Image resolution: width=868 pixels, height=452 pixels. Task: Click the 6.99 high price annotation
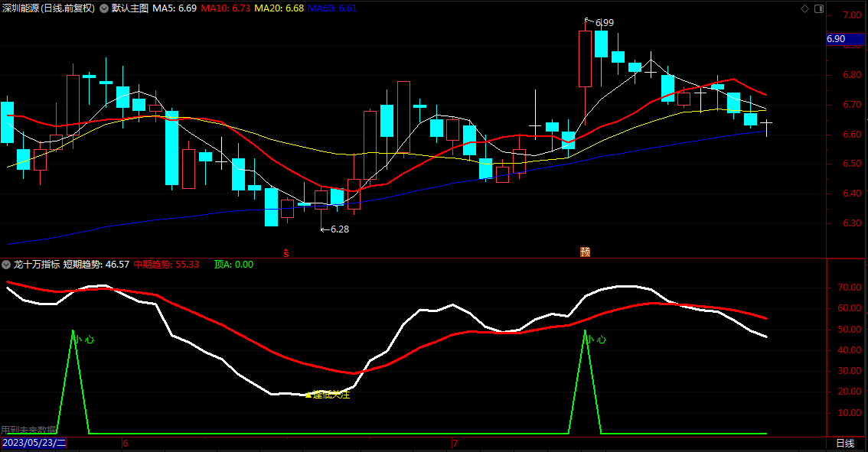coord(604,23)
